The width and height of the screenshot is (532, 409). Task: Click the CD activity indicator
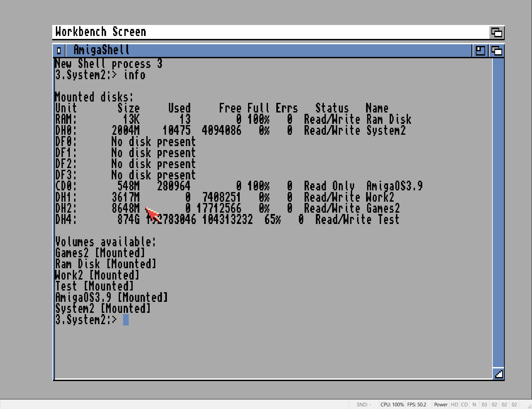(464, 405)
